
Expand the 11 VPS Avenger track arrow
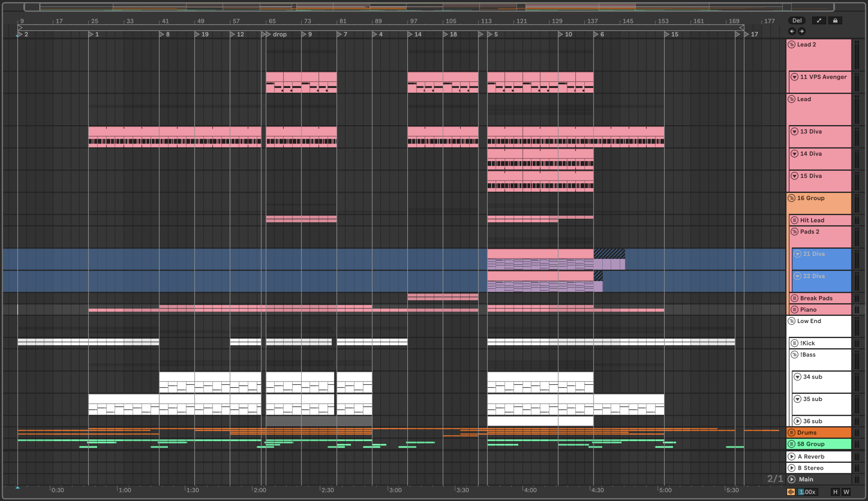pyautogui.click(x=794, y=77)
